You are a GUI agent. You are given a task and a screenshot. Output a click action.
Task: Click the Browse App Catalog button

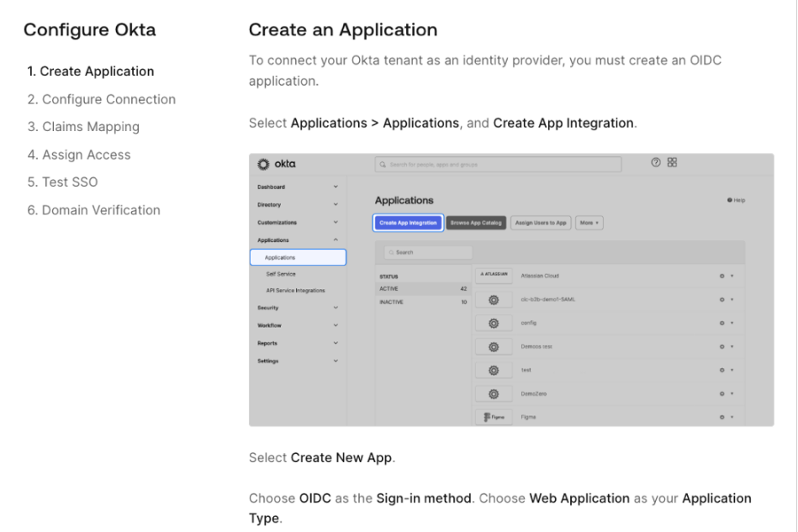pos(476,223)
